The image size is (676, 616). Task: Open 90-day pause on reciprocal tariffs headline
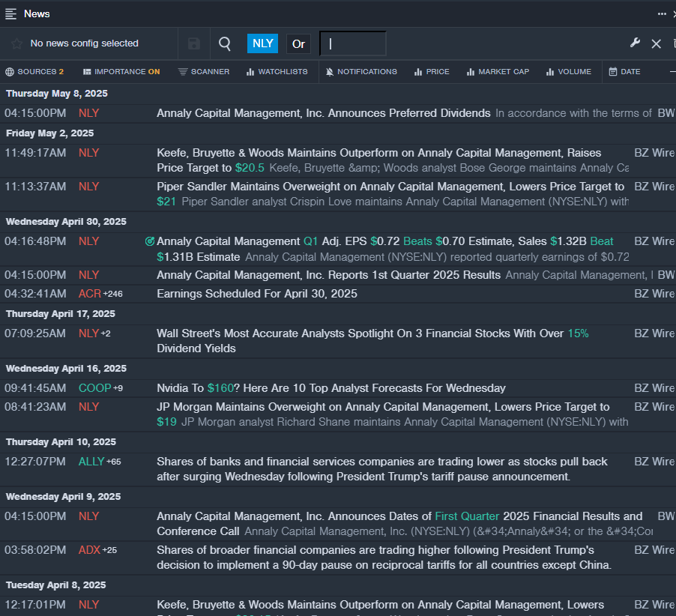384,558
